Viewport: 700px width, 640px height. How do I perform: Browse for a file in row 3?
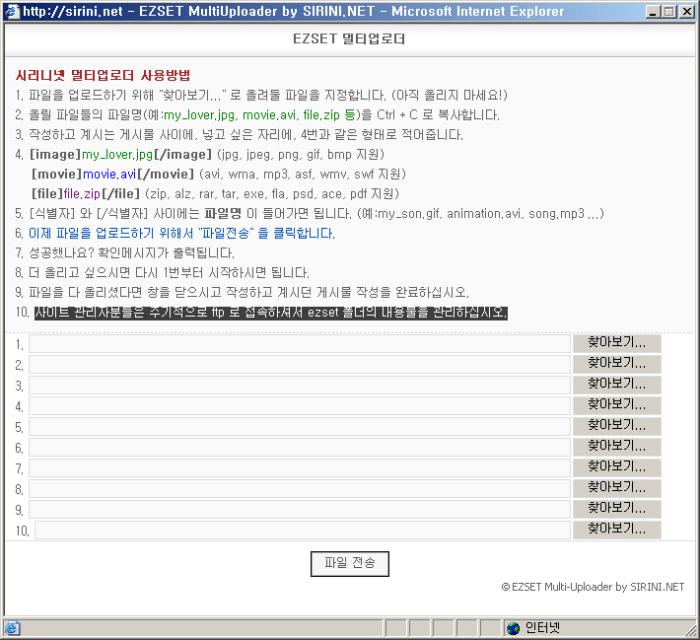pos(616,385)
